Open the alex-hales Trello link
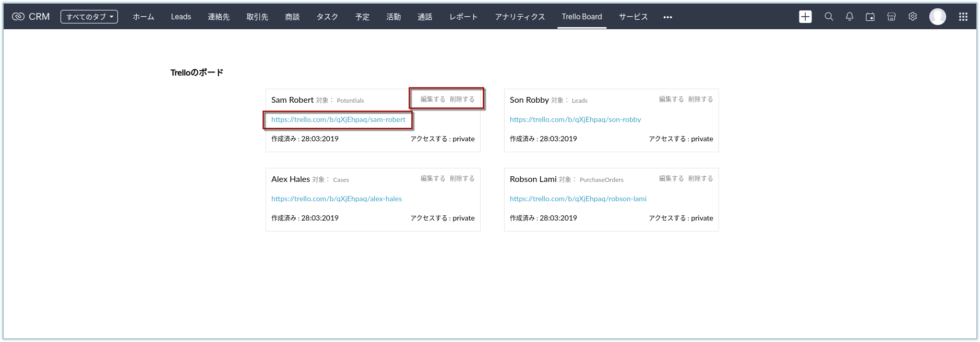The height and width of the screenshot is (342, 980). click(337, 199)
